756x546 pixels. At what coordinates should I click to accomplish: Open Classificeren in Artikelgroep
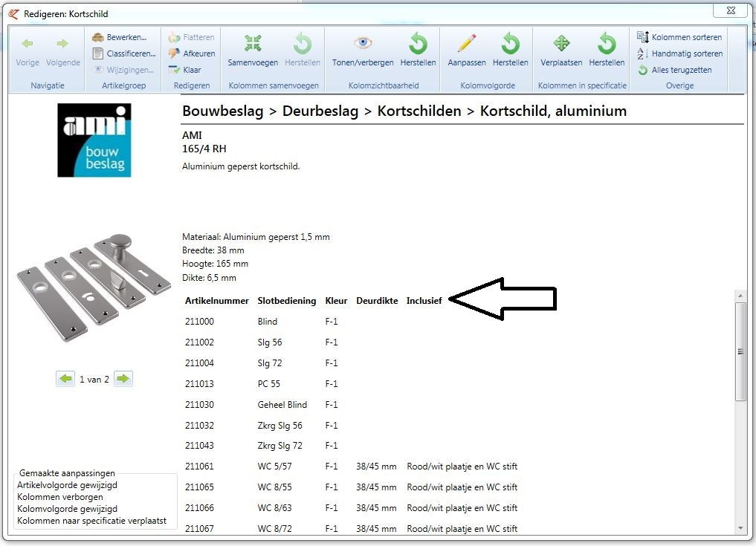pyautogui.click(x=124, y=53)
